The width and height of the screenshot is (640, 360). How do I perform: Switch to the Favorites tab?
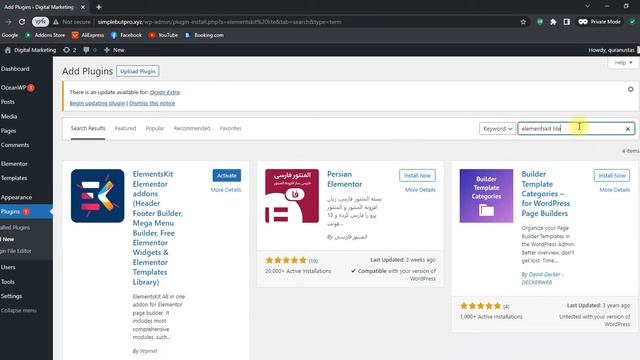point(231,129)
